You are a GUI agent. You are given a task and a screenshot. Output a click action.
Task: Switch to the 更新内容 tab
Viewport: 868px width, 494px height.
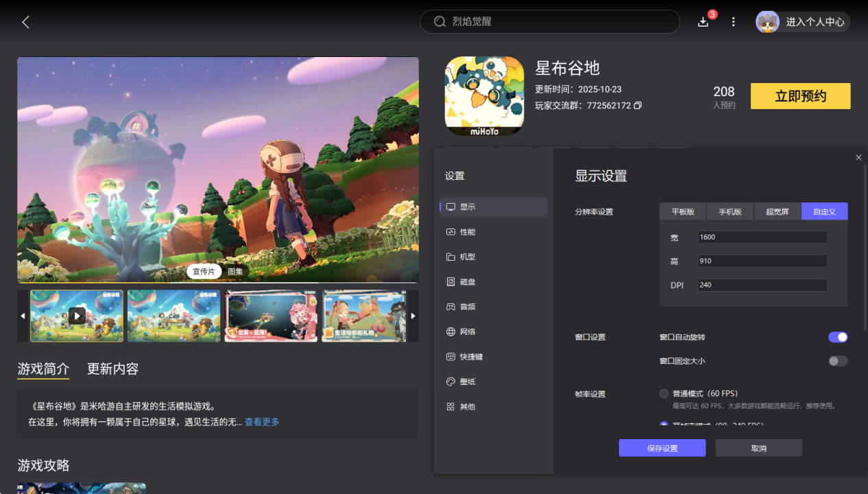[x=113, y=369]
